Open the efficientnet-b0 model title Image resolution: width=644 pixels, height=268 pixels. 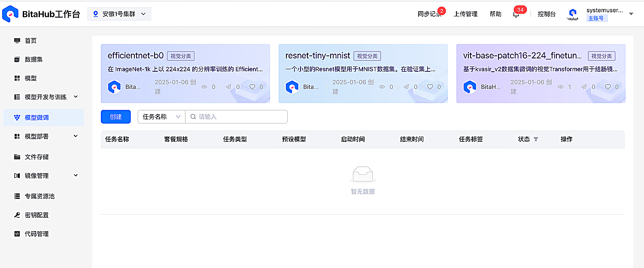click(136, 55)
